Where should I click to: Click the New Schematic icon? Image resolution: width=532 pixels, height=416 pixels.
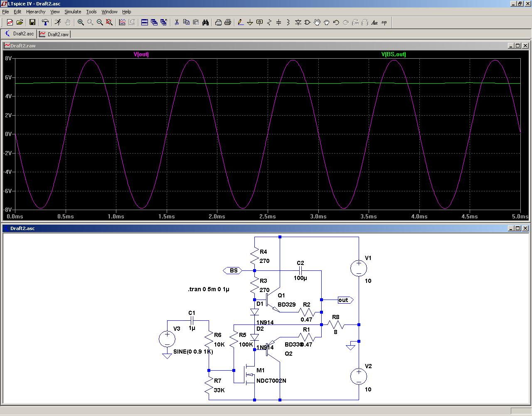click(x=10, y=22)
